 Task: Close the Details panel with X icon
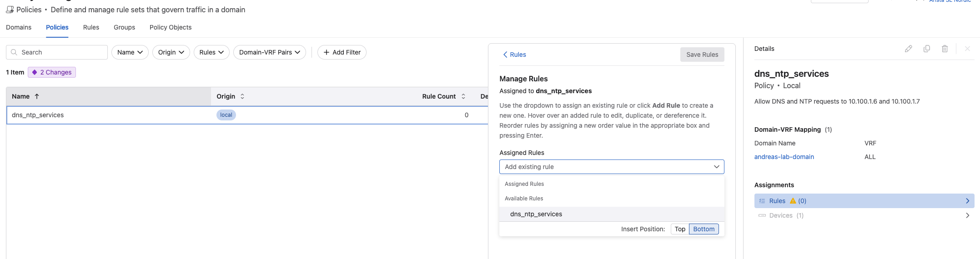coord(967,49)
